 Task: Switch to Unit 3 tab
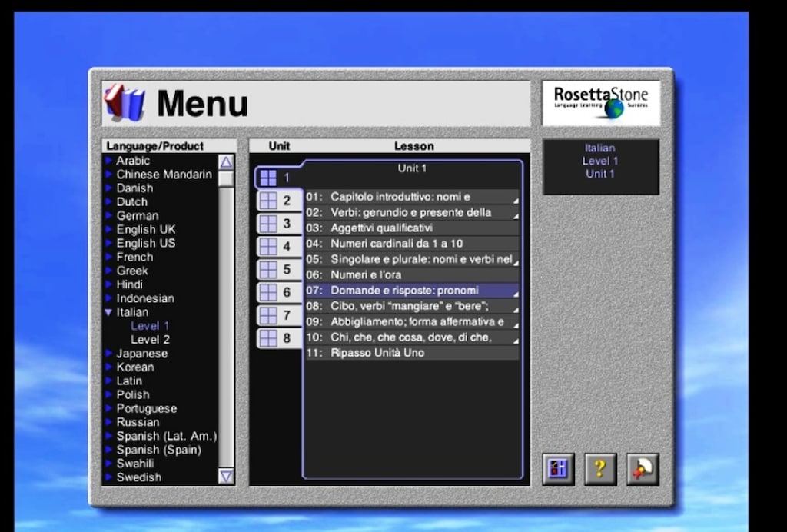click(278, 224)
